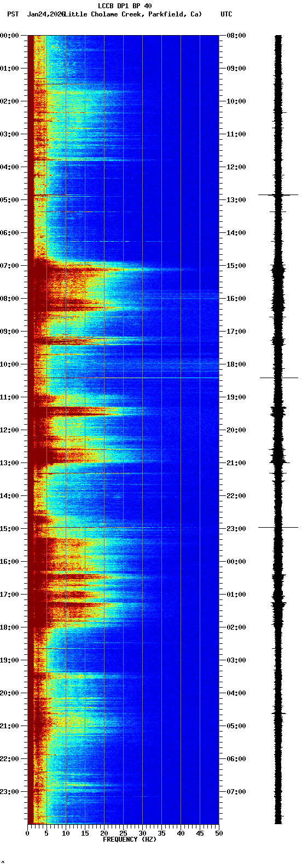Screen dimensions: 302x868
Task: Select the "UTC" timezone header label
Action: tap(226, 14)
